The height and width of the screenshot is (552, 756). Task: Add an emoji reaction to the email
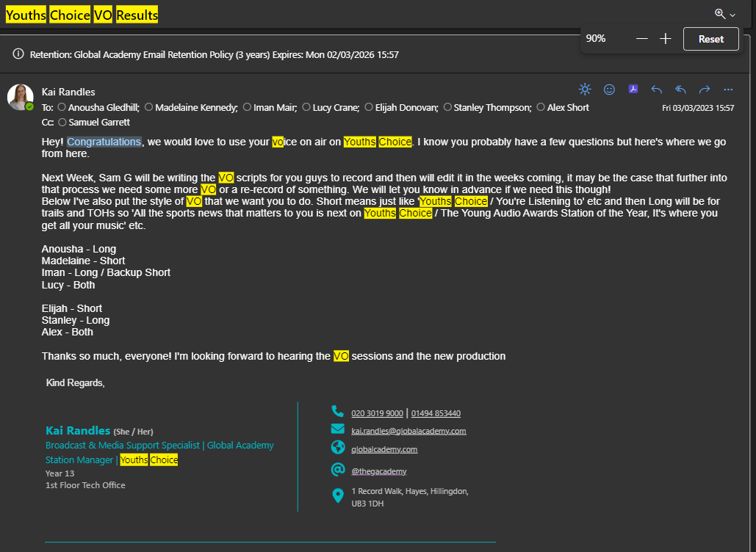pos(609,90)
